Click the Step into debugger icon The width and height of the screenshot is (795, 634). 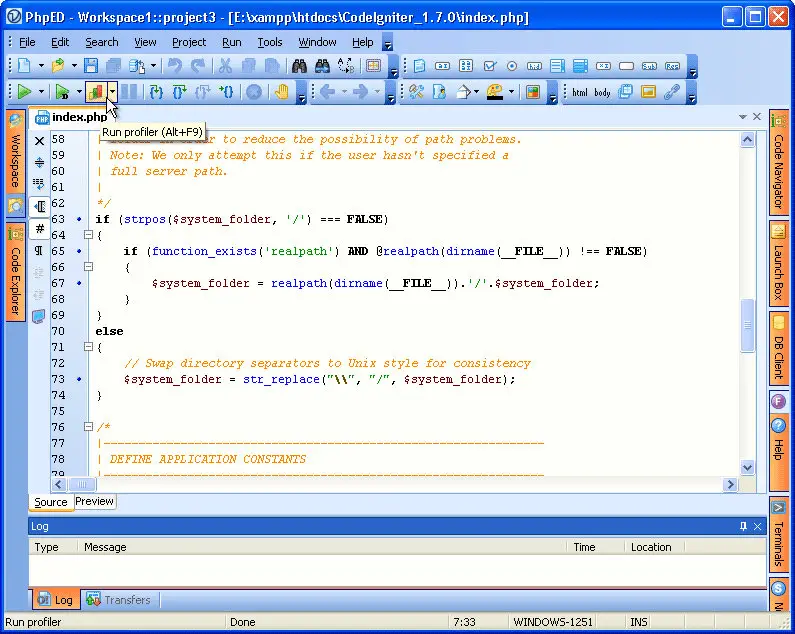156,92
